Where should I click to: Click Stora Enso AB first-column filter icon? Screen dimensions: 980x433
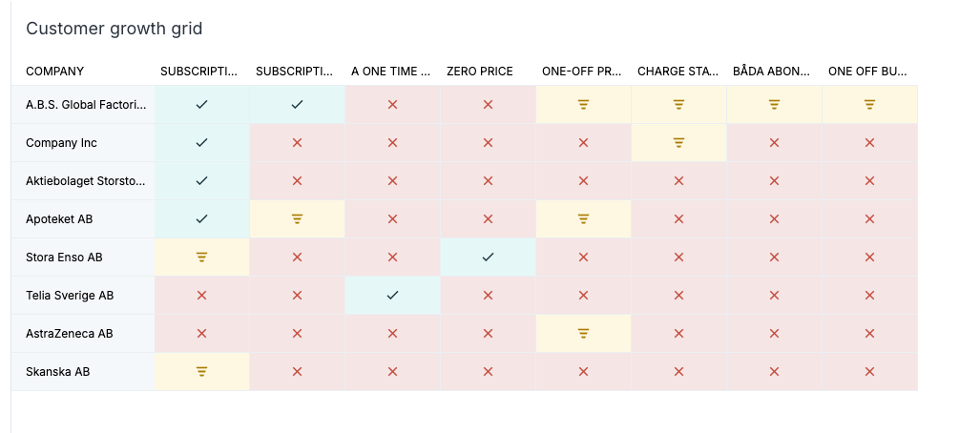pos(202,258)
